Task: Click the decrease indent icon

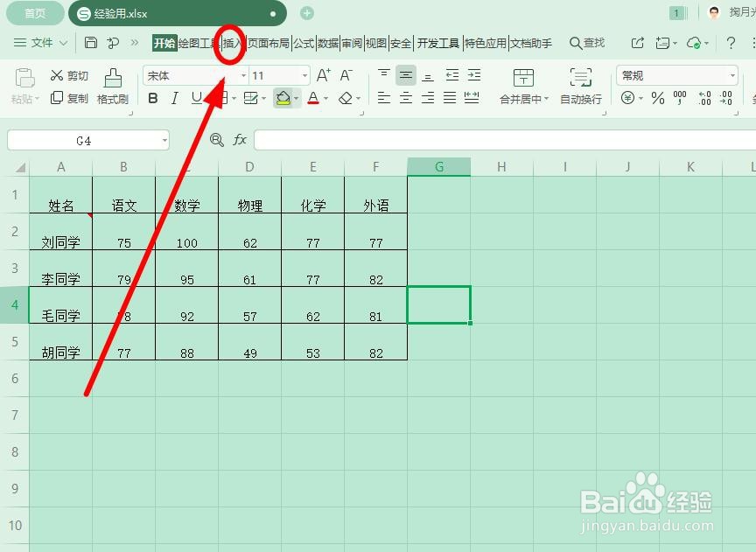Action: (x=452, y=74)
